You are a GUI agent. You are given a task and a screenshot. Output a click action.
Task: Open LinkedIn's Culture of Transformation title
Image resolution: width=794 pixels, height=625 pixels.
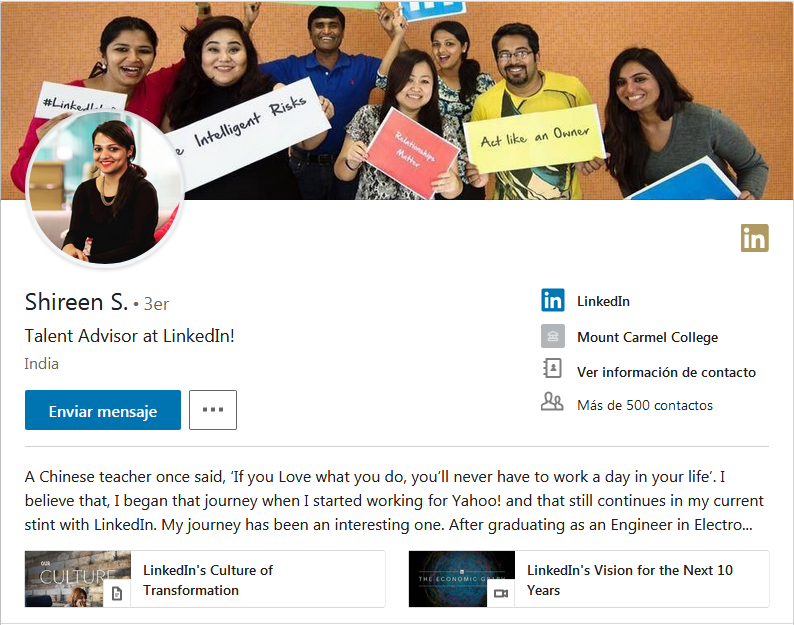tap(208, 580)
